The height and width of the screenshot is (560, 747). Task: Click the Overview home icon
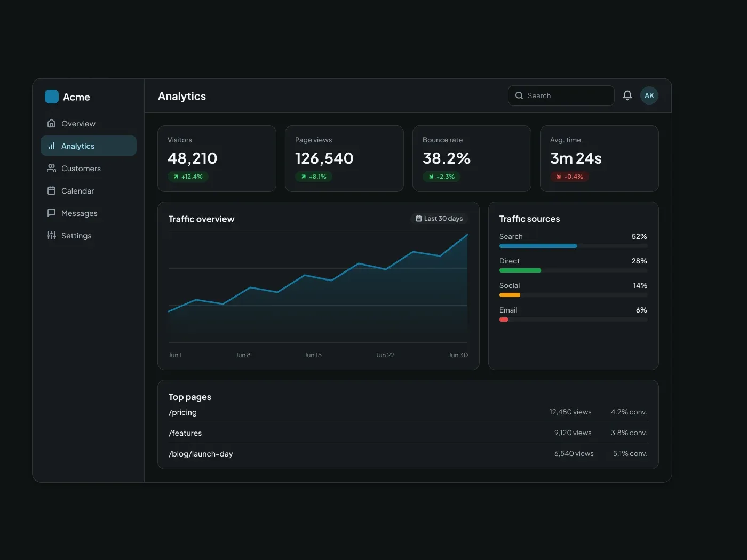point(51,123)
